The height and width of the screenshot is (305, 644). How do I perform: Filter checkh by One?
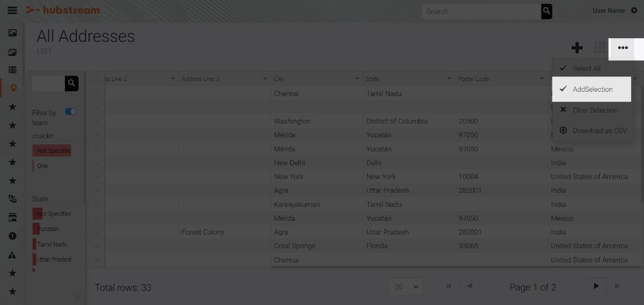[x=42, y=166]
